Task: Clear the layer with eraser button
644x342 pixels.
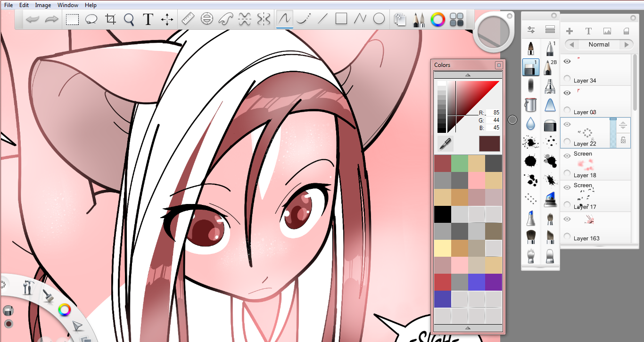Action: [627, 31]
